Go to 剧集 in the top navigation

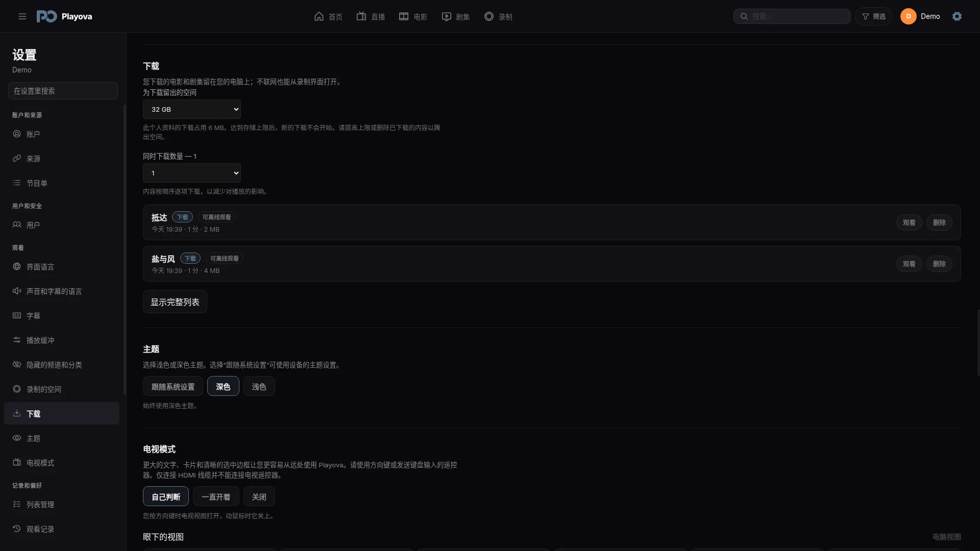[455, 16]
